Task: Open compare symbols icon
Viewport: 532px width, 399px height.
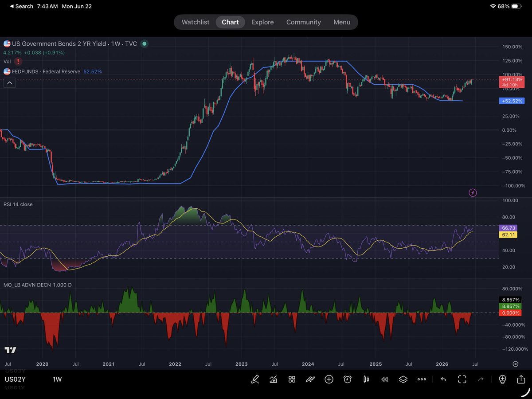Action: point(310,379)
